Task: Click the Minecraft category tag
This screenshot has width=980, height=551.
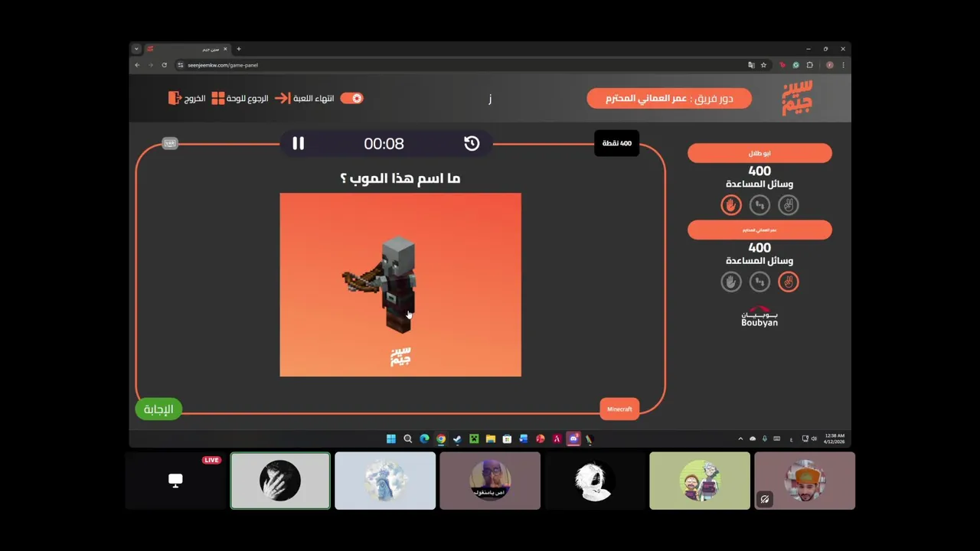Action: [619, 409]
